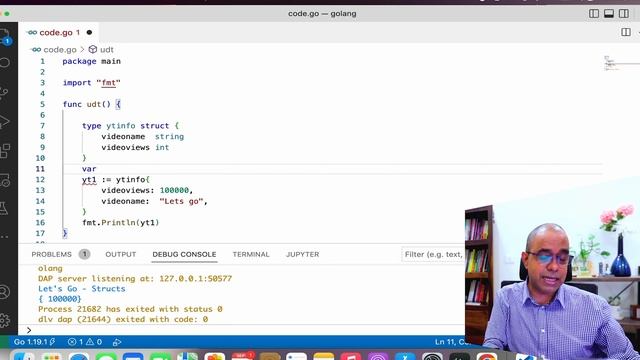The width and height of the screenshot is (640, 360).
Task: Open Messages from the dock
Action: point(106,356)
